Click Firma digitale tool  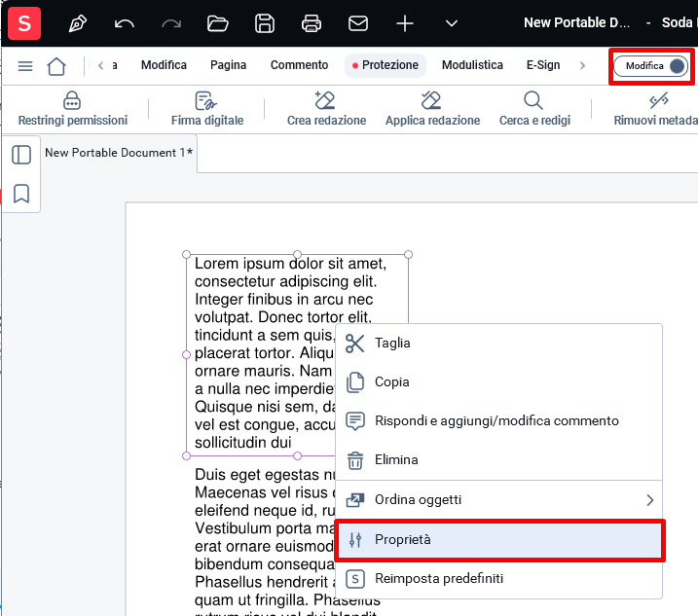(x=207, y=109)
